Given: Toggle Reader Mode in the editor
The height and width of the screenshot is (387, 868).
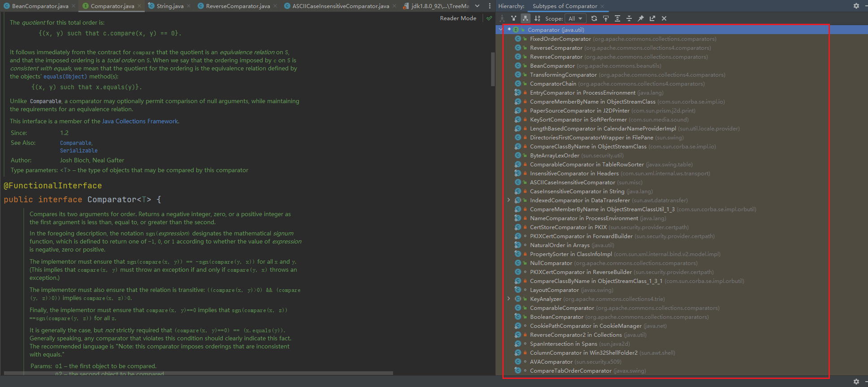Looking at the screenshot, I should [458, 18].
